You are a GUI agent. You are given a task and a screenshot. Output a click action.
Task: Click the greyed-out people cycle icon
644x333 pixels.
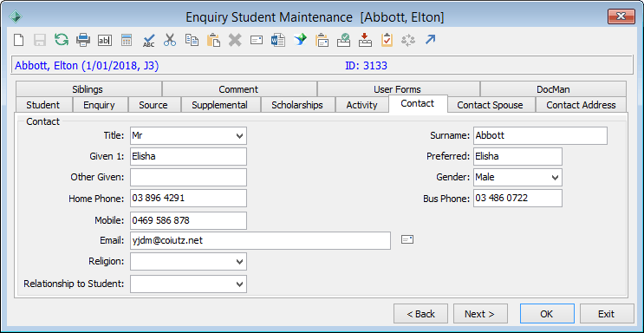point(408,40)
